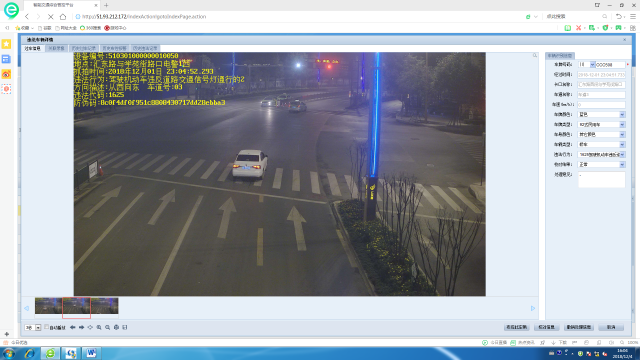Expand the vehicle type dropdown showing 轿车
Screen dimensions: 640x360
point(602,144)
